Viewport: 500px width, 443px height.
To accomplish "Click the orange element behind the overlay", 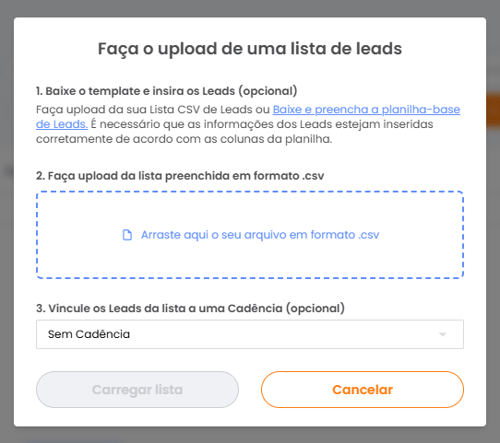I will [x=493, y=111].
